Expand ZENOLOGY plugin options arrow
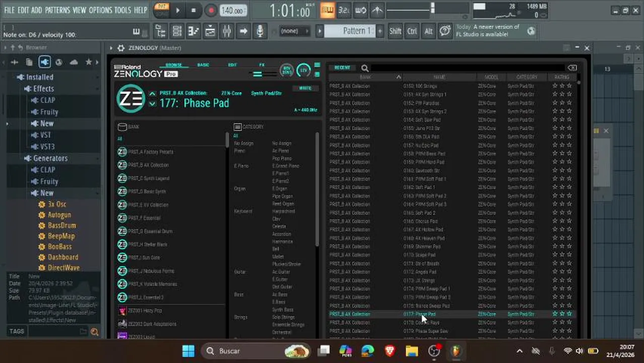The image size is (644, 363). click(x=111, y=48)
